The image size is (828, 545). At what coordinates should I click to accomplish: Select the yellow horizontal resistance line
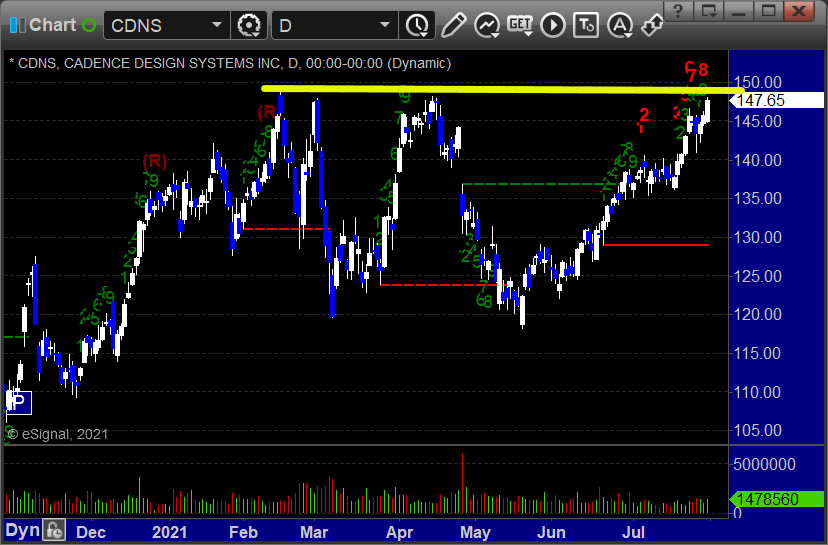click(x=502, y=89)
